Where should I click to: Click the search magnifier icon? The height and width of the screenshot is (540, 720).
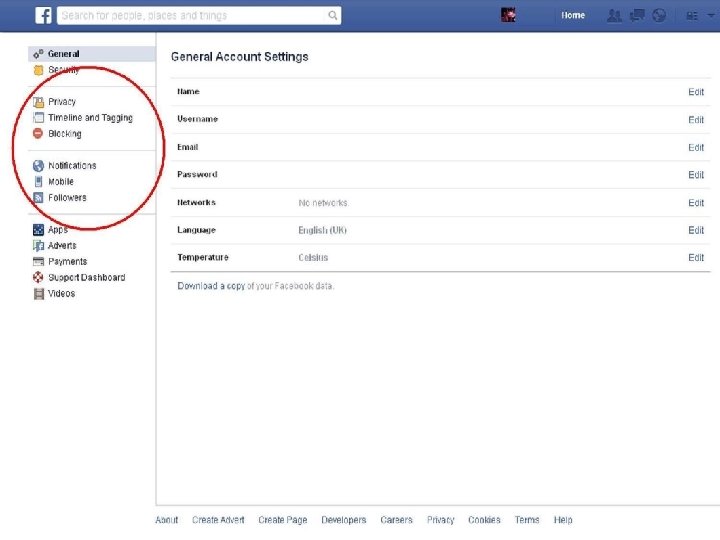point(333,16)
